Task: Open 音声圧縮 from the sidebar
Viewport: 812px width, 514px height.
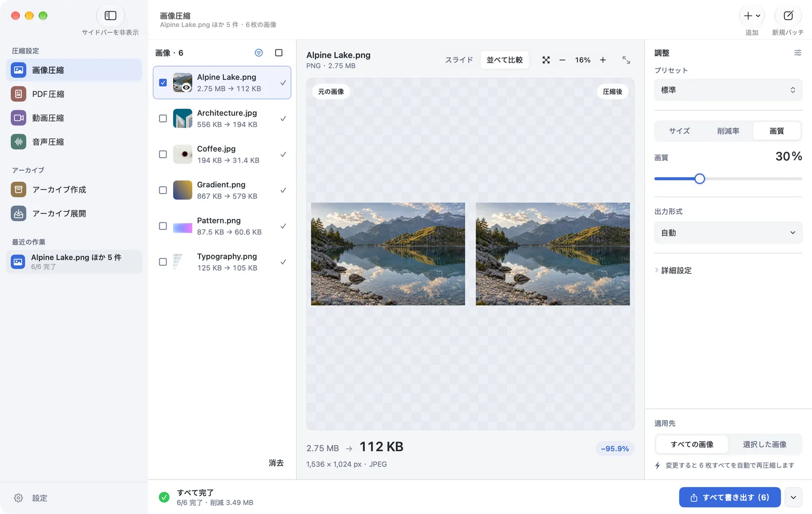Action: [74, 142]
